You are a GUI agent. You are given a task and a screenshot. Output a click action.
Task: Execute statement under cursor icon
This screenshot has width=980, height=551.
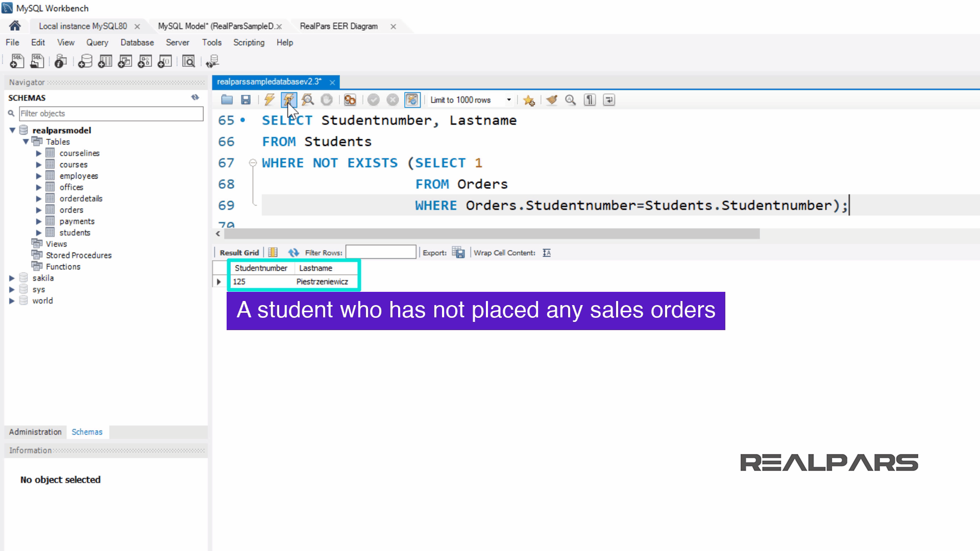point(288,100)
